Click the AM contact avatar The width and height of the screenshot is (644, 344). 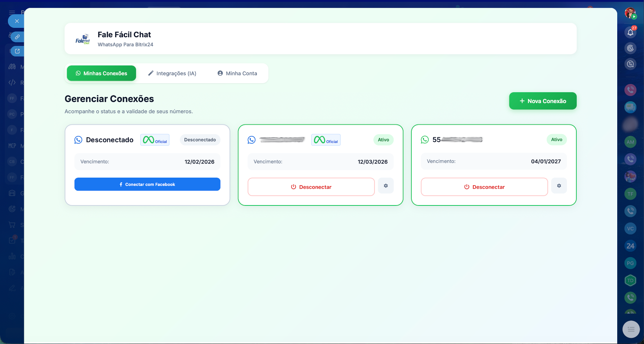630,142
